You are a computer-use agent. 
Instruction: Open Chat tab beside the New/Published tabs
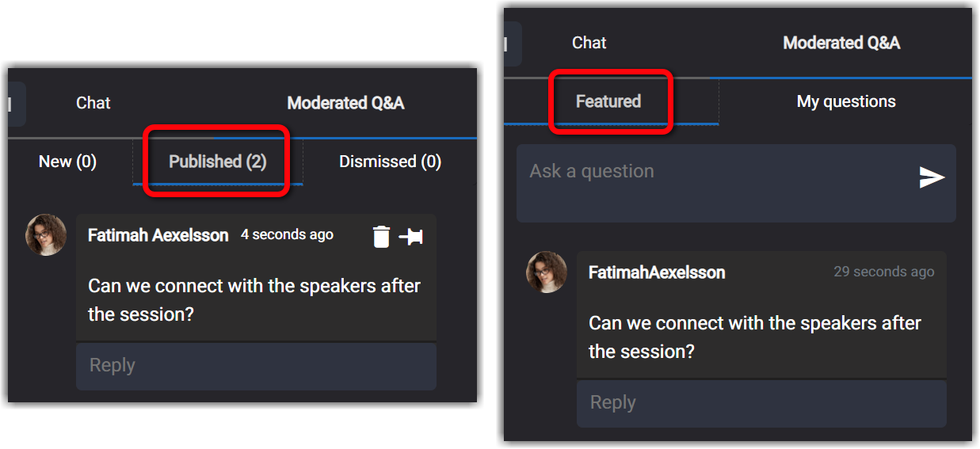[93, 103]
